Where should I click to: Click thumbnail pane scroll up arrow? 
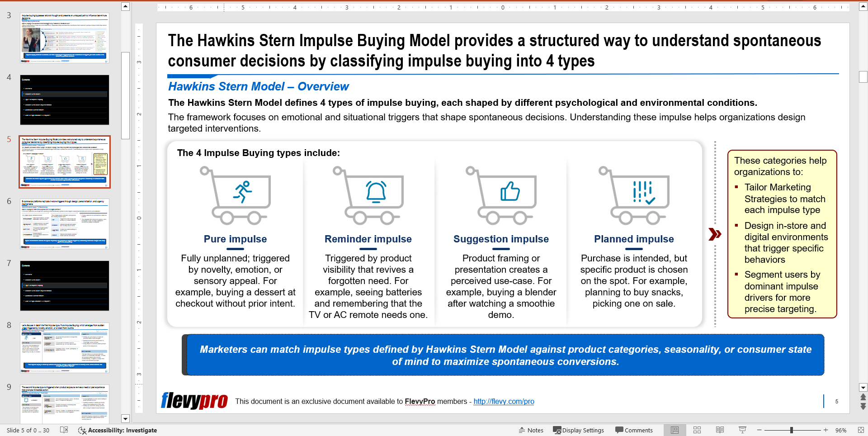pyautogui.click(x=126, y=6)
